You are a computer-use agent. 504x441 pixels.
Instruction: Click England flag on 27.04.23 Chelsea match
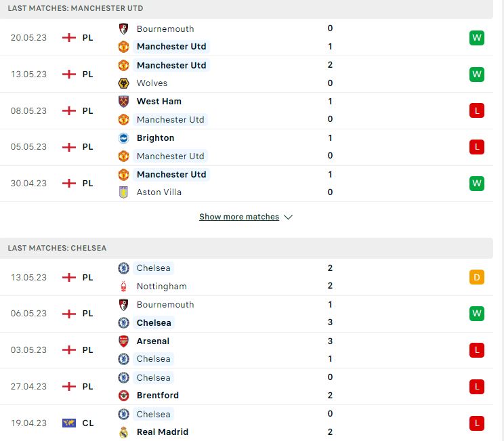click(69, 386)
